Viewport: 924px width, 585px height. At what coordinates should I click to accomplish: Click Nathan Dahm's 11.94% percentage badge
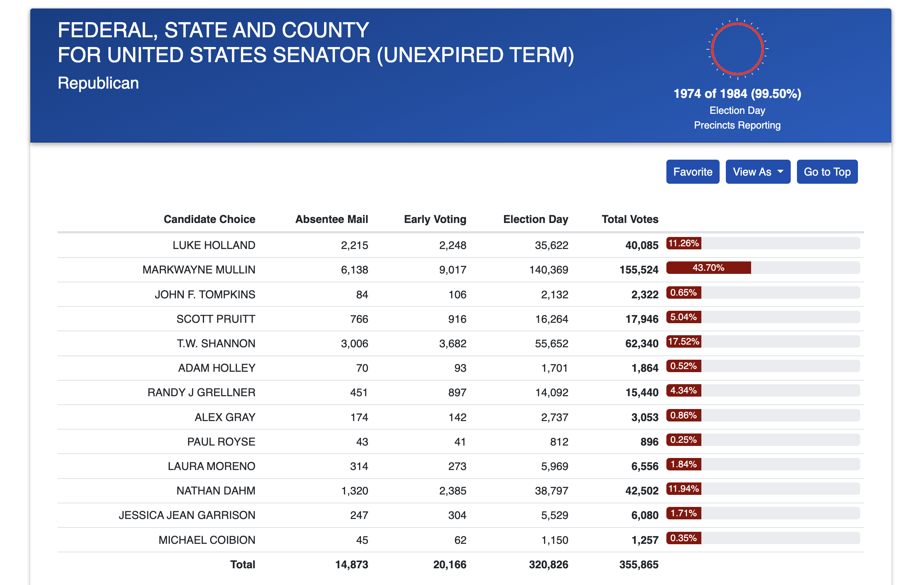point(683,489)
